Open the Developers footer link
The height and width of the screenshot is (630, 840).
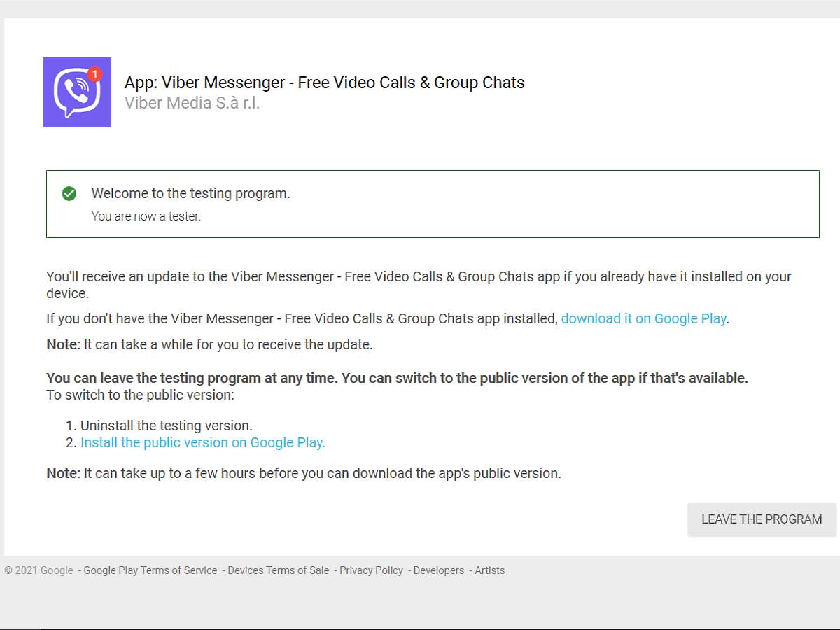point(438,570)
